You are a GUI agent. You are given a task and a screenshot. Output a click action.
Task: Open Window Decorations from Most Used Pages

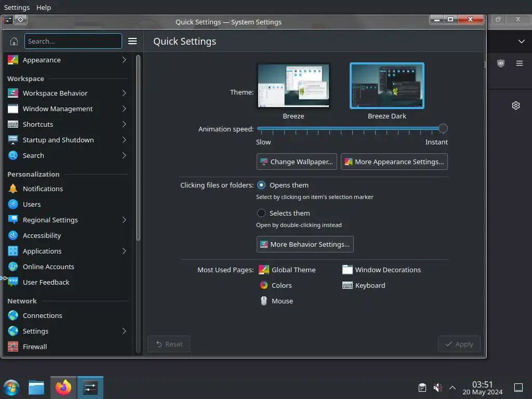click(x=381, y=270)
